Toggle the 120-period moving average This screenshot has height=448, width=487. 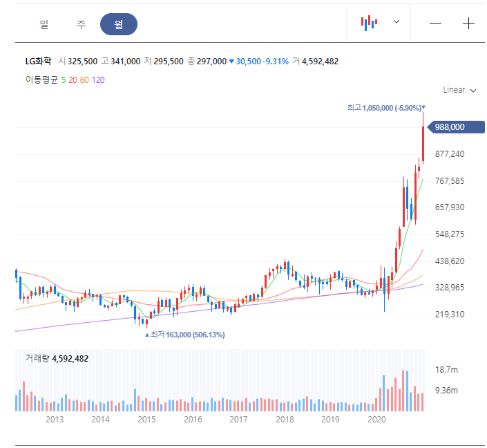point(98,80)
